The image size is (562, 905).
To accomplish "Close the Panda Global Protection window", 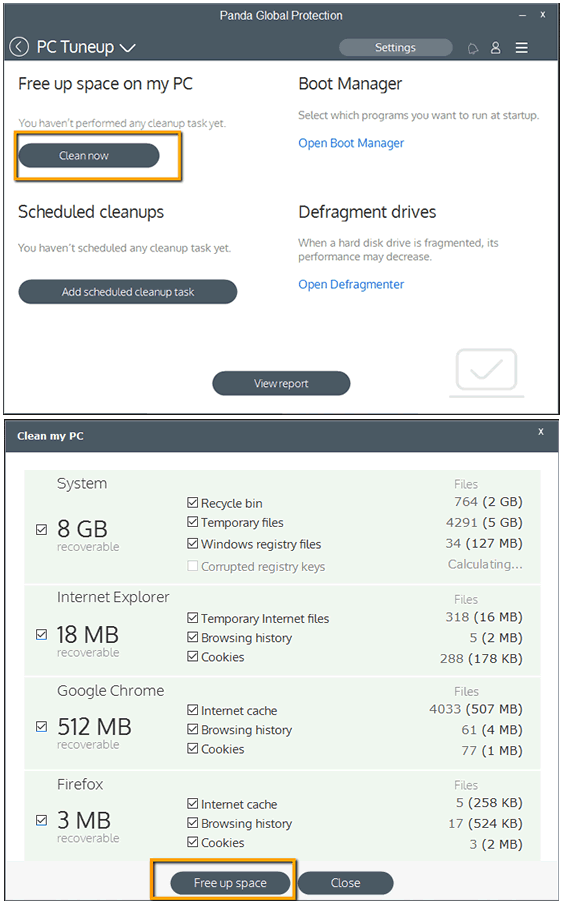I will click(542, 15).
